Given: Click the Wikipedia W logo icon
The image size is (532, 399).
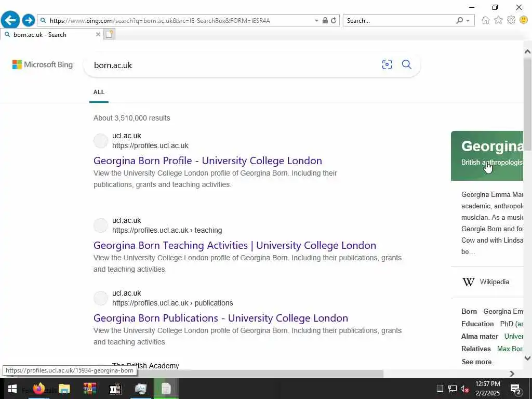Looking at the screenshot, I should coord(468,282).
